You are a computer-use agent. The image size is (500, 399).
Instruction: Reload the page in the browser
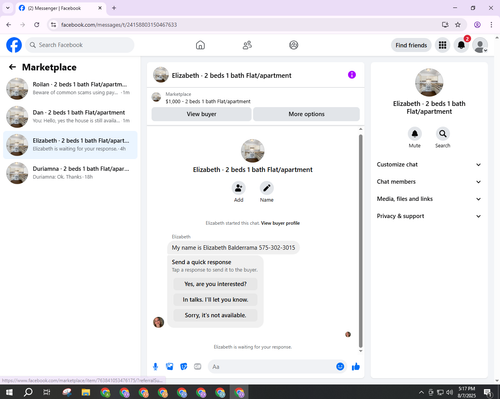(x=37, y=25)
